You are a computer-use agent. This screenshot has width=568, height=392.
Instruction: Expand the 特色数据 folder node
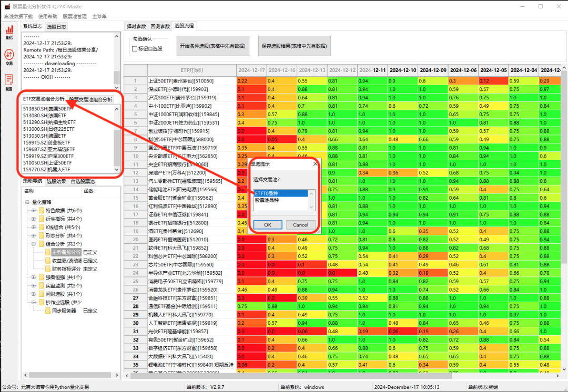(34, 210)
